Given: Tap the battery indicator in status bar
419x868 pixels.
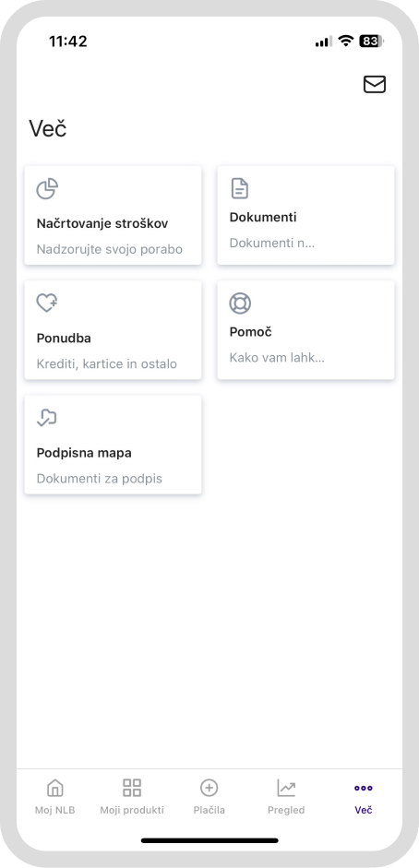Looking at the screenshot, I should [x=371, y=41].
